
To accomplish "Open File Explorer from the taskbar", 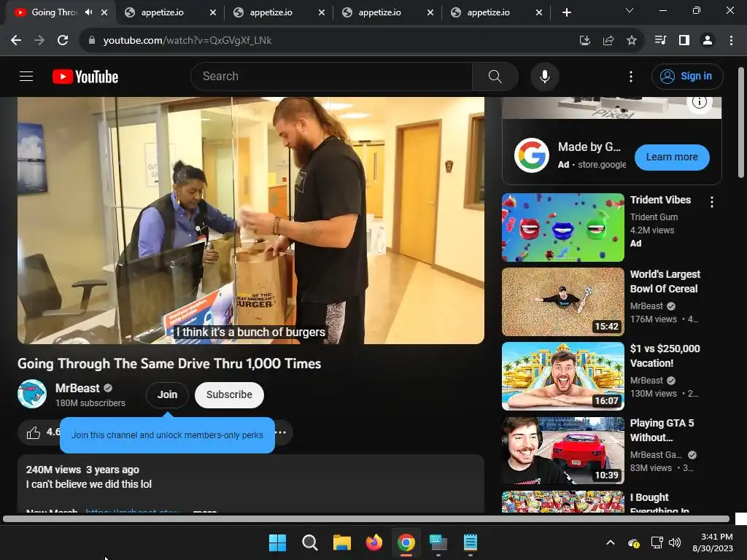I will [341, 542].
